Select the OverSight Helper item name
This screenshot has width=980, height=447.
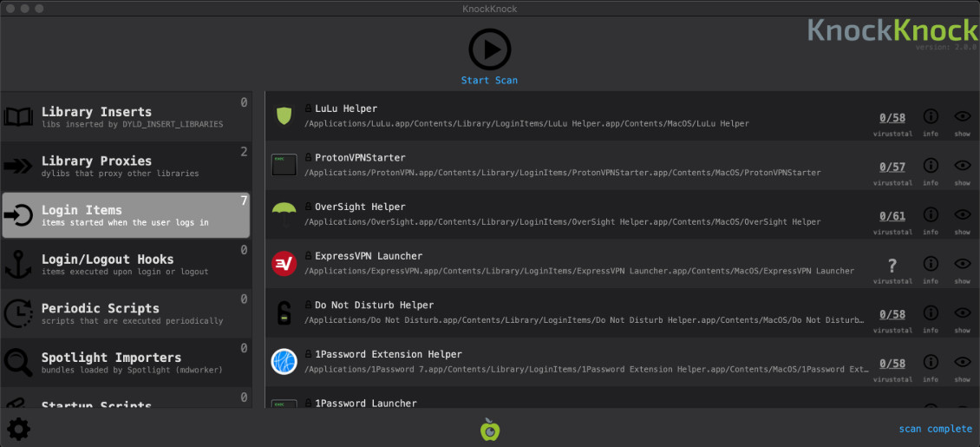(x=360, y=207)
